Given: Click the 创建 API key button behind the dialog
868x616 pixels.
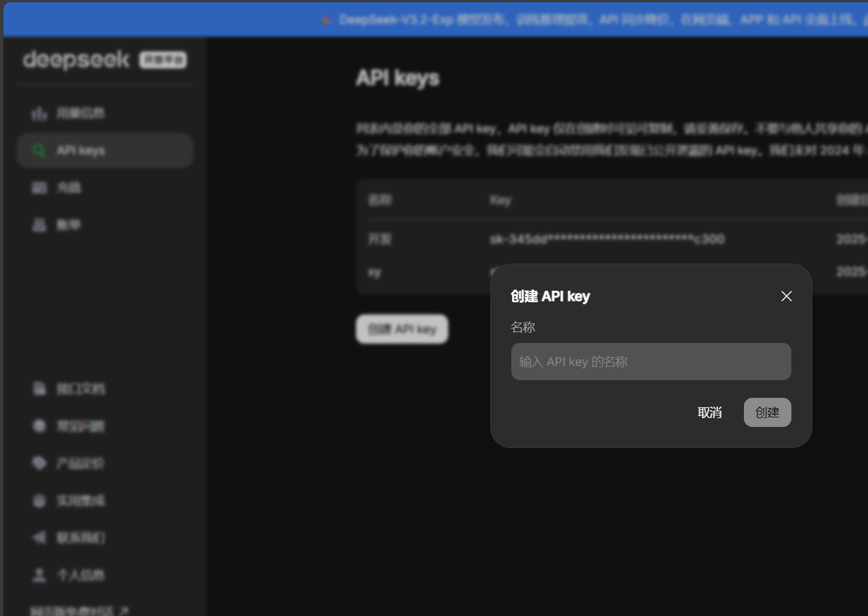Looking at the screenshot, I should [401, 329].
